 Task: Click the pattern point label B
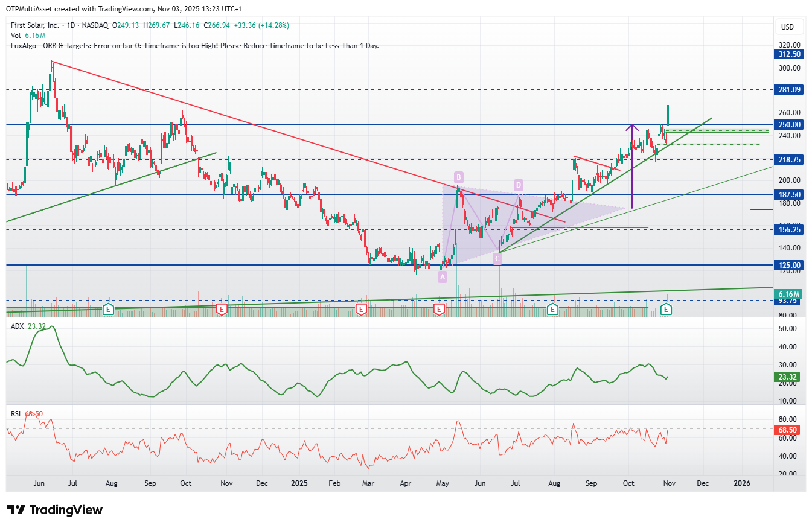pos(459,177)
